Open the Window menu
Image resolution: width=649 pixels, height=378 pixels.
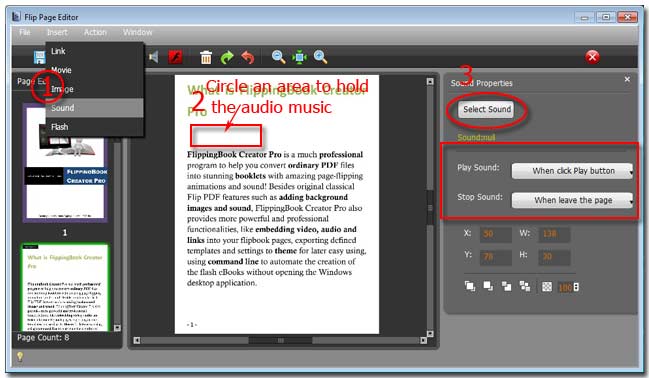[137, 32]
